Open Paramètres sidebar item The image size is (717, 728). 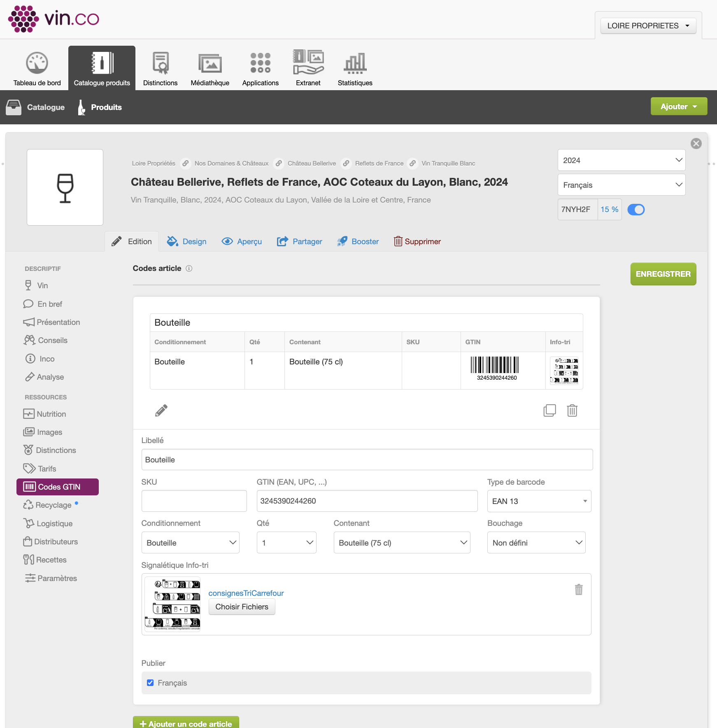coord(51,578)
